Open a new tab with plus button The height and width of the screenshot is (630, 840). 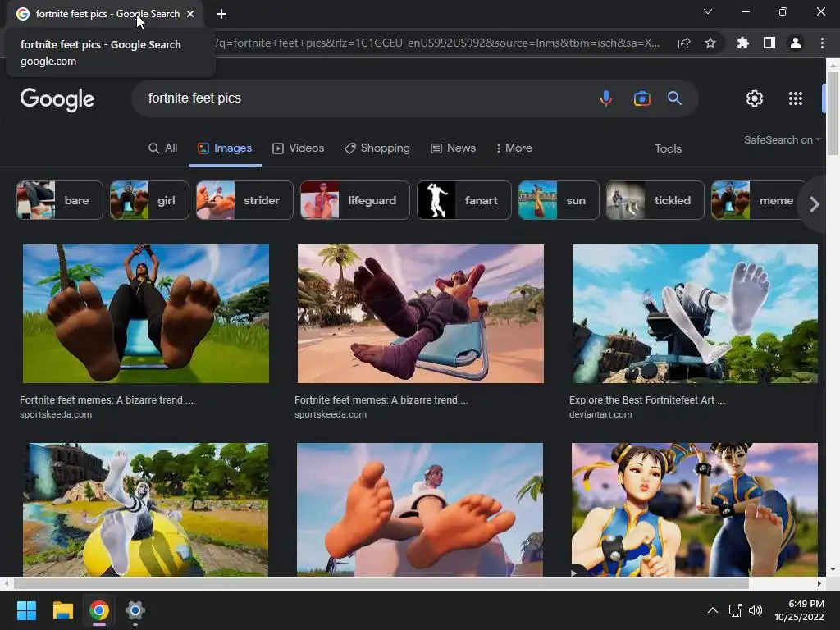tap(221, 14)
